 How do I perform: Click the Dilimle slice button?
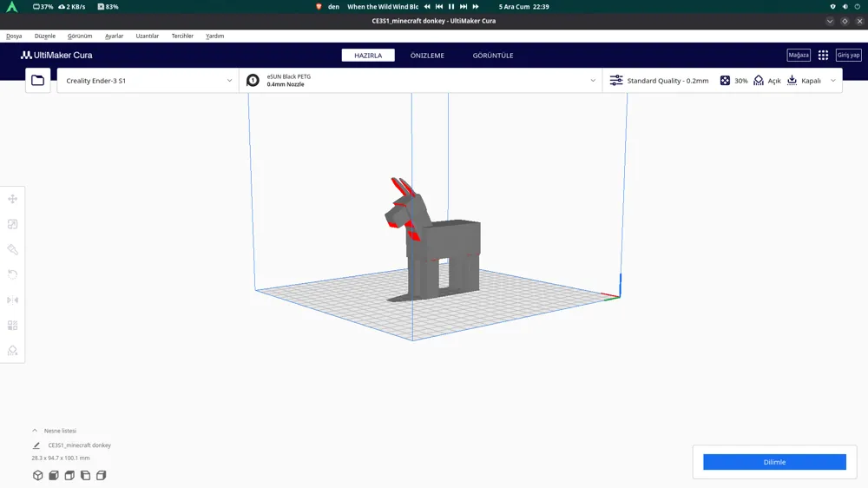tap(774, 462)
